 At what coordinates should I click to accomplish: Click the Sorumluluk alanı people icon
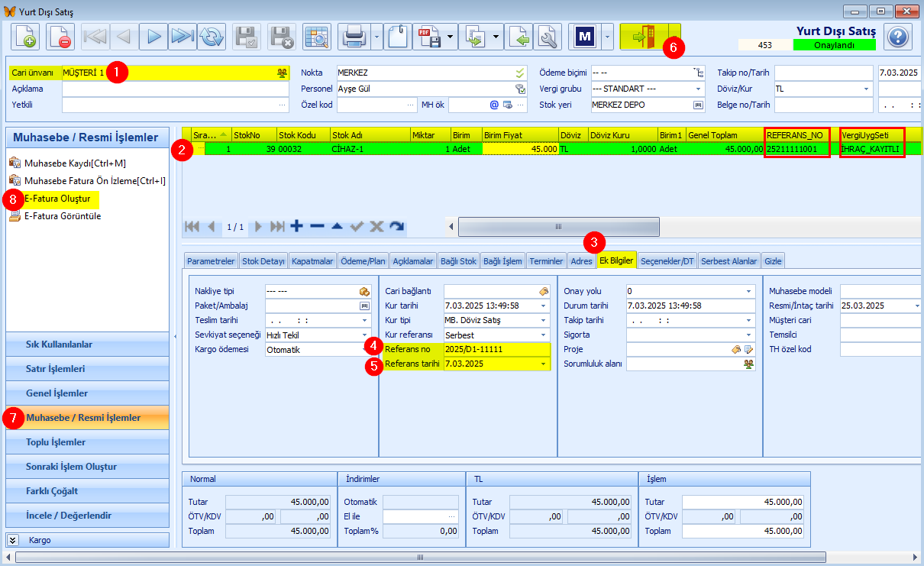pos(749,364)
